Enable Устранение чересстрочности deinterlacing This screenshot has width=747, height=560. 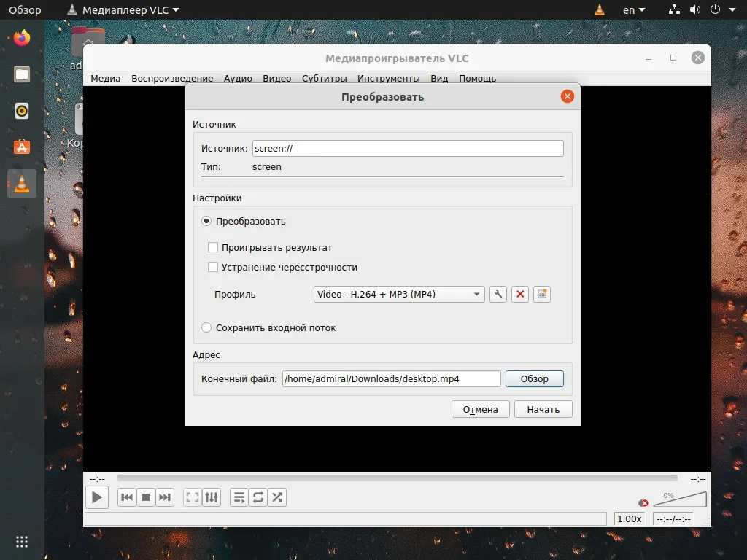(213, 267)
